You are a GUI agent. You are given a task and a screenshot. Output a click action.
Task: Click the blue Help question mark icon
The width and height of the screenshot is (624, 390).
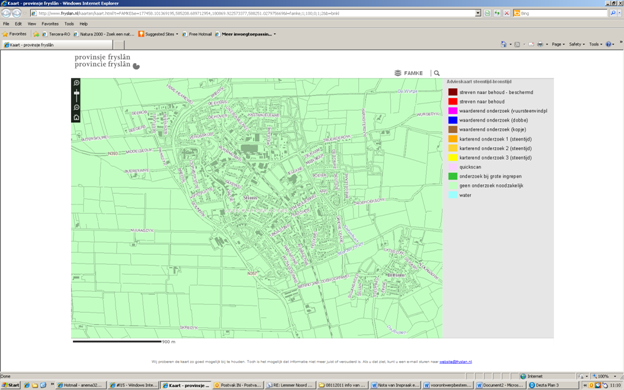(608, 44)
